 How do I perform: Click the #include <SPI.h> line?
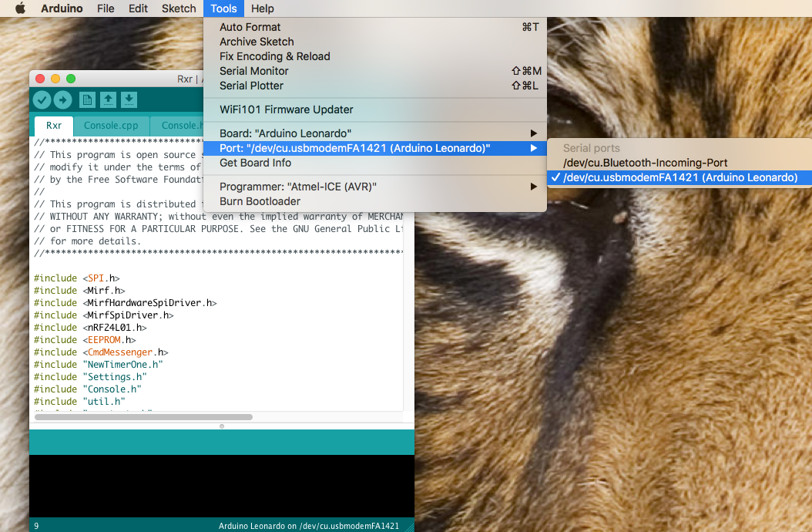[76, 278]
